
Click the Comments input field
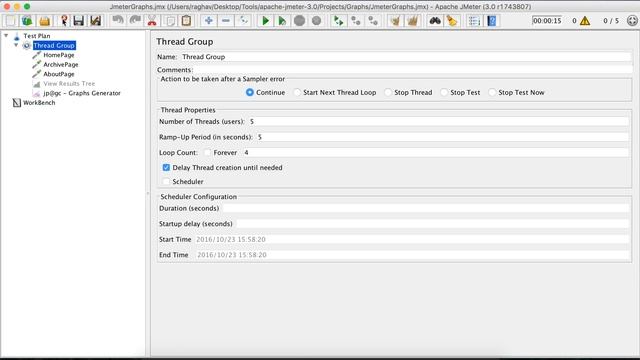[x=413, y=70]
